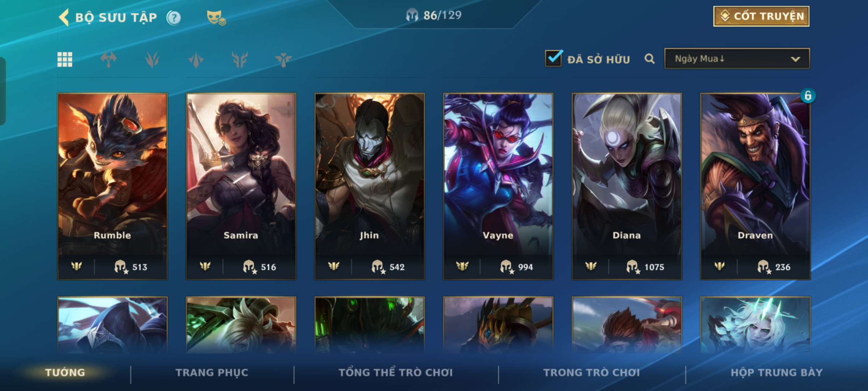
Task: Select the Tướng tab
Action: coord(65,373)
